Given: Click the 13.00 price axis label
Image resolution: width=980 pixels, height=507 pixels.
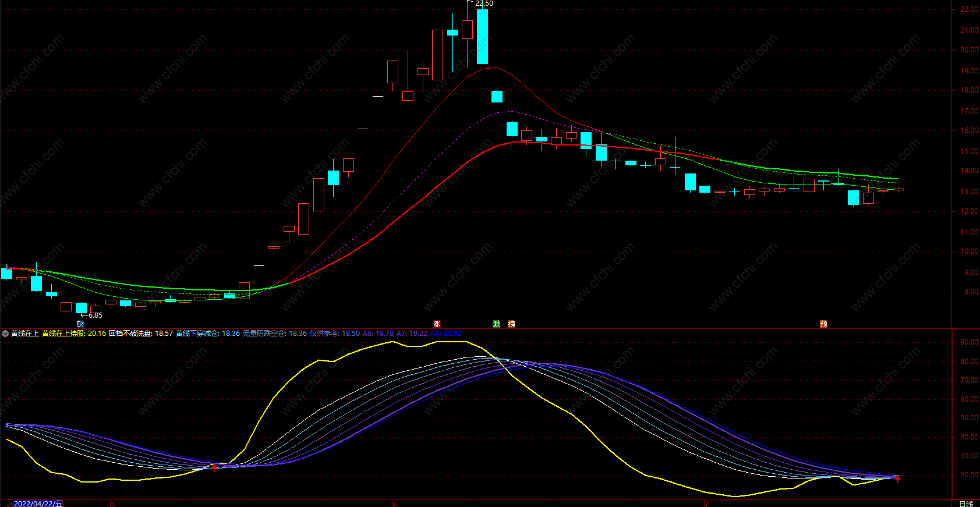Looking at the screenshot, I should click(970, 192).
